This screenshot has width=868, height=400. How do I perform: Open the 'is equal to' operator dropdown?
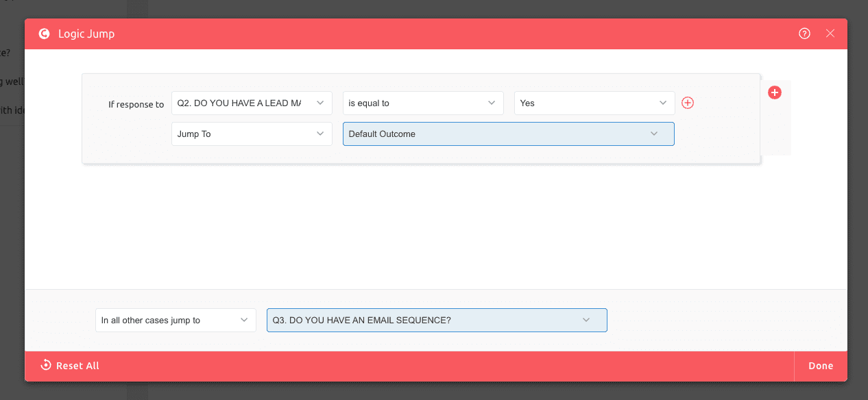click(422, 103)
